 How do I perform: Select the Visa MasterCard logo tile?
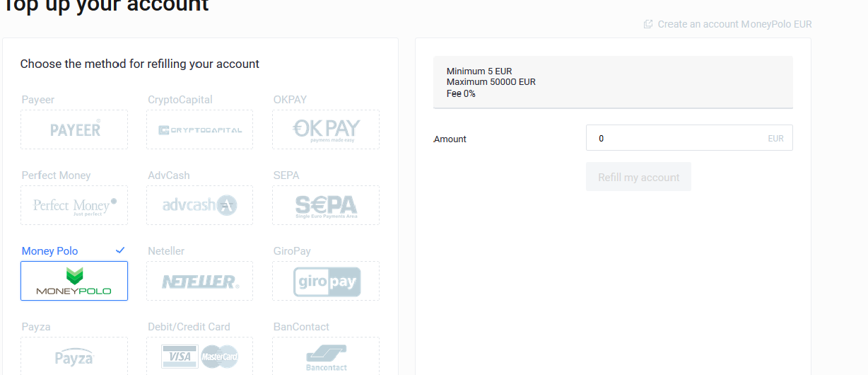[x=200, y=356]
